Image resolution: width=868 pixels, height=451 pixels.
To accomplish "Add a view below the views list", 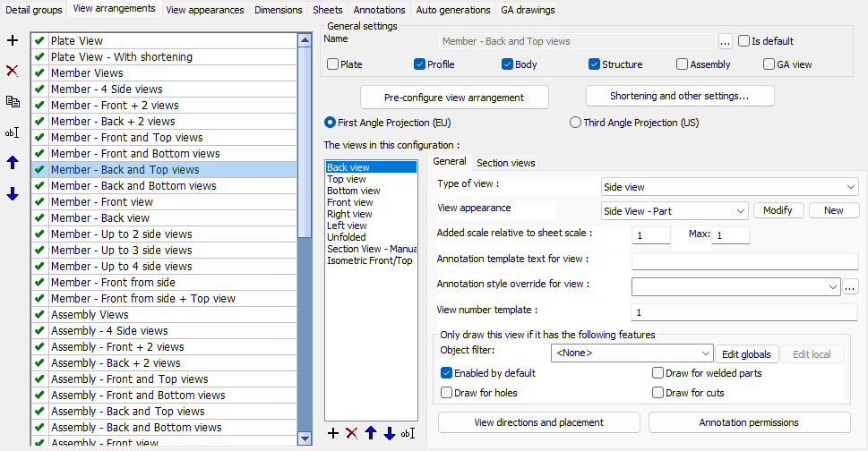I will [x=333, y=433].
